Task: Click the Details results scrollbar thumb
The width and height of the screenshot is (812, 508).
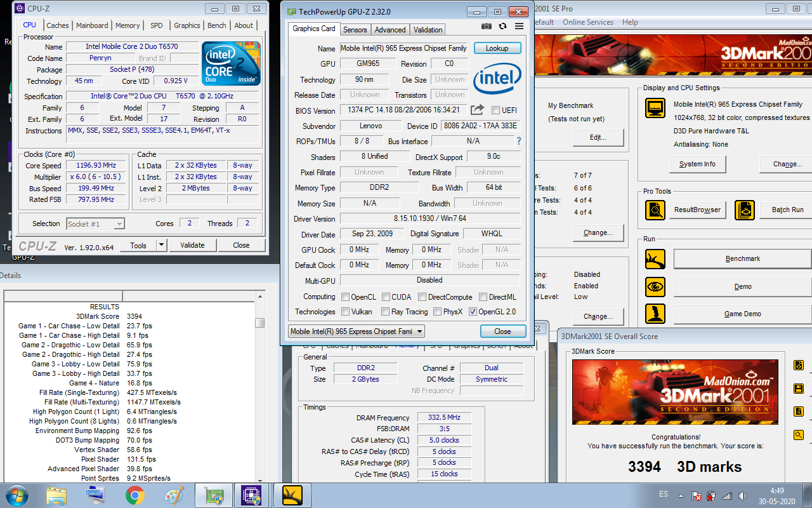Action: (x=260, y=323)
